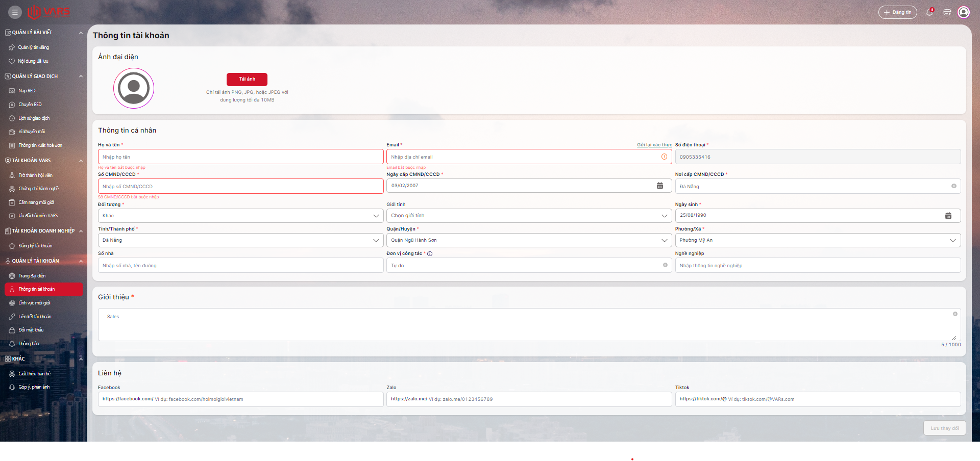The image size is (980, 461).
Task: Open the Ngày cấp CMND/CCCD calendar icon
Action: 659,186
